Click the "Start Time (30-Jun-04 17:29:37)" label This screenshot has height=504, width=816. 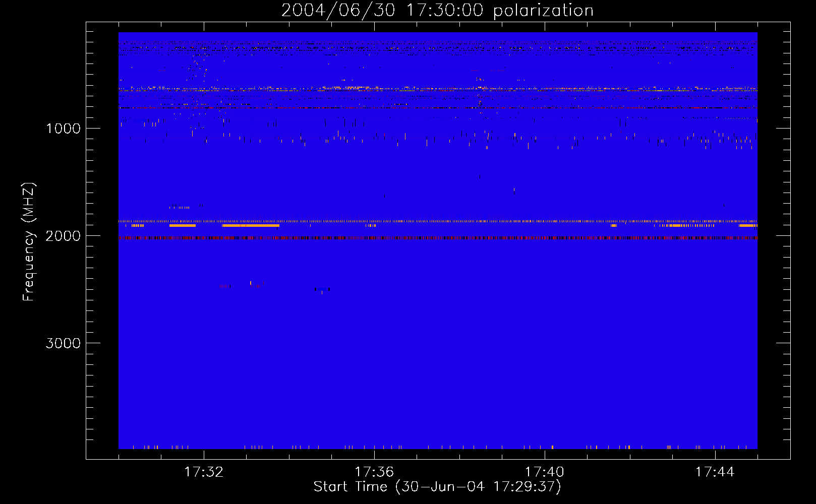(x=437, y=487)
